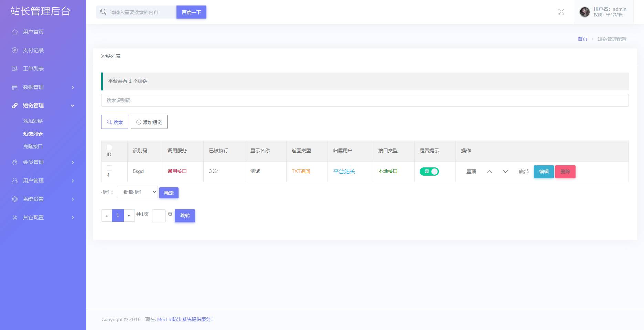Click the fullscreen toggle icon in header
Viewport: 644px width, 330px height.
(561, 12)
